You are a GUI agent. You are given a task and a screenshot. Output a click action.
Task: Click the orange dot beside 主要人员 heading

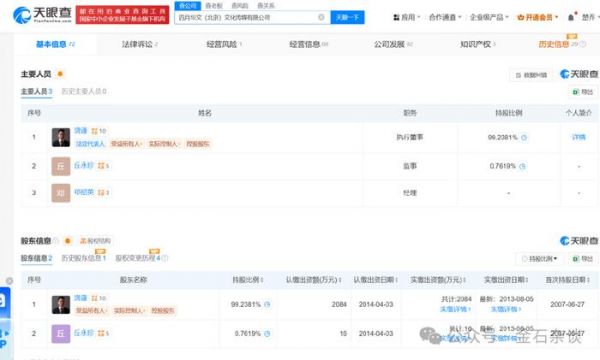[60, 74]
